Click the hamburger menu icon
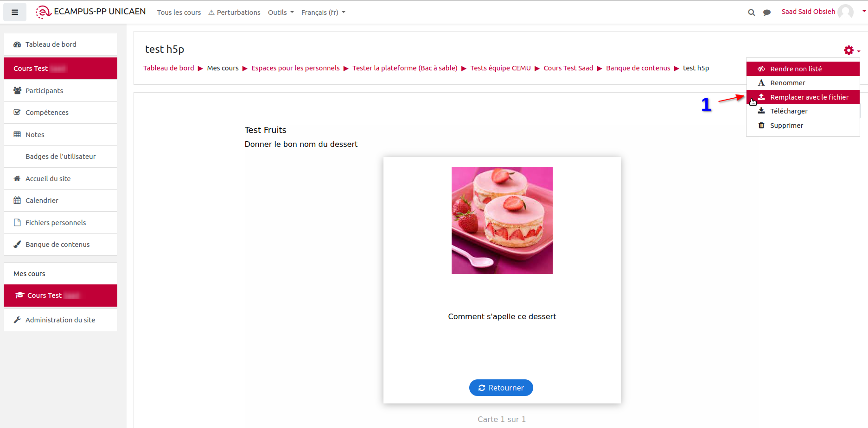 point(15,13)
